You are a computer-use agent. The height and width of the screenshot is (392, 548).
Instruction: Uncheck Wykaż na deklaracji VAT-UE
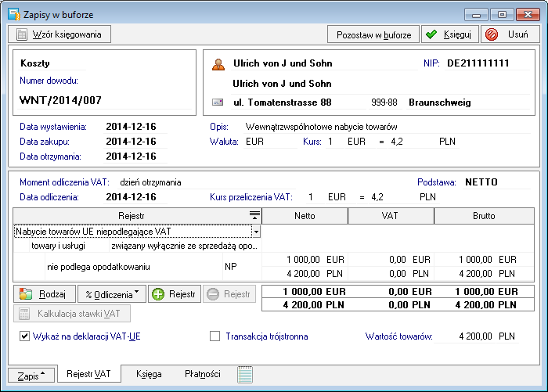point(24,336)
